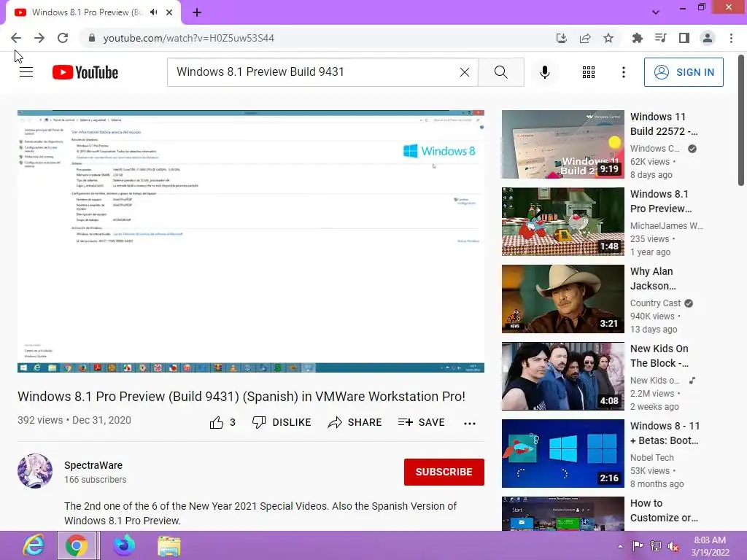The image size is (747, 560).
Task: Open New Kids On The Block thumbnail
Action: click(562, 376)
